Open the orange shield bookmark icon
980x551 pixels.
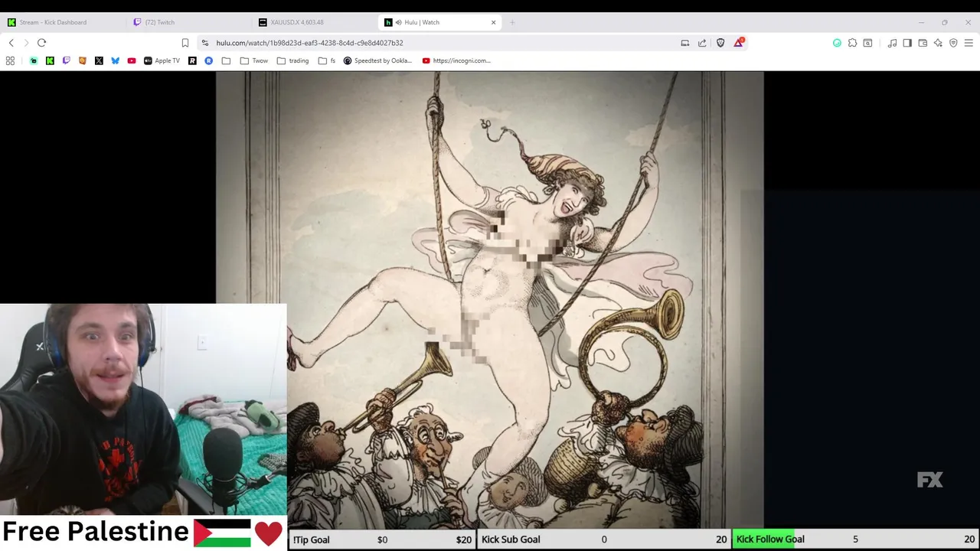coord(83,60)
